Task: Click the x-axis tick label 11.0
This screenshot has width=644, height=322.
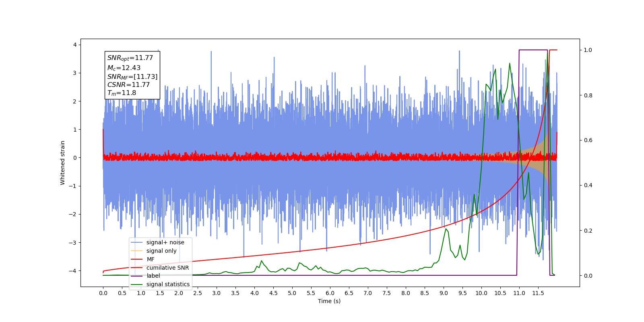Action: click(x=519, y=293)
